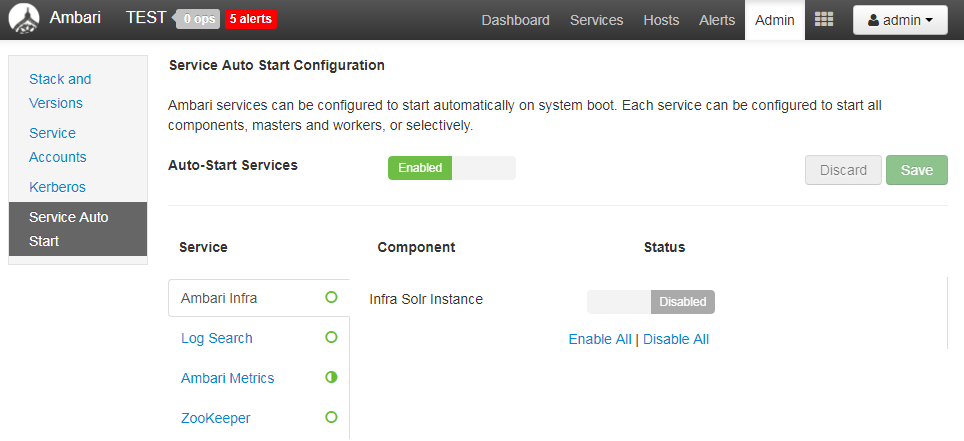The height and width of the screenshot is (441, 964).
Task: Select Service Auto Start in sidebar
Action: 78,229
